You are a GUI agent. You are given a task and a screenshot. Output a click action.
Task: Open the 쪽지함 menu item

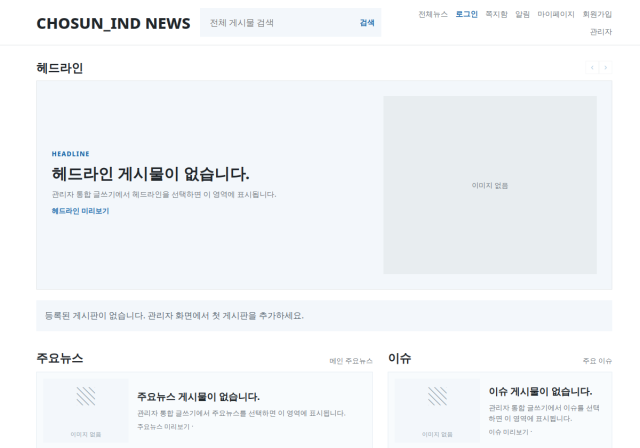496,14
